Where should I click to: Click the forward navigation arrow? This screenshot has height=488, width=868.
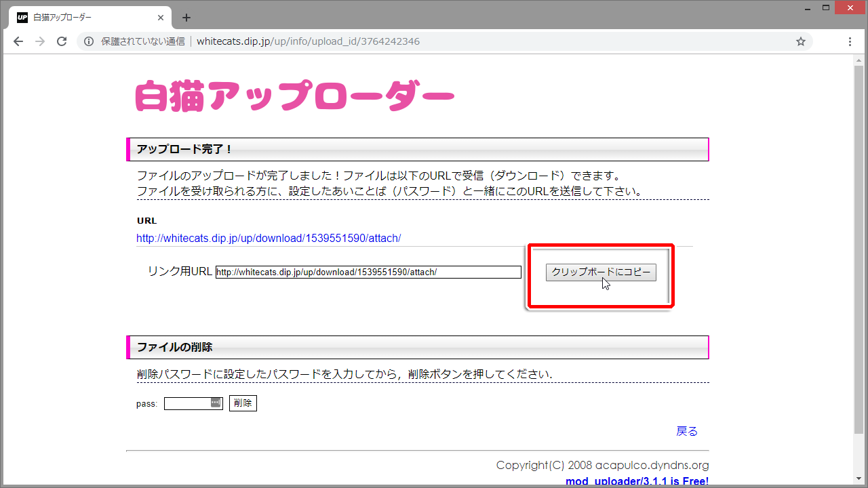point(39,41)
